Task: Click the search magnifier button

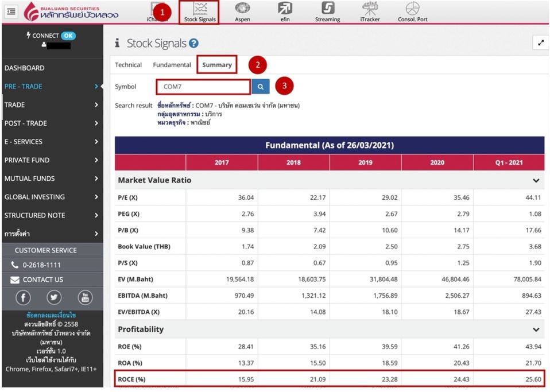Action: [260, 87]
